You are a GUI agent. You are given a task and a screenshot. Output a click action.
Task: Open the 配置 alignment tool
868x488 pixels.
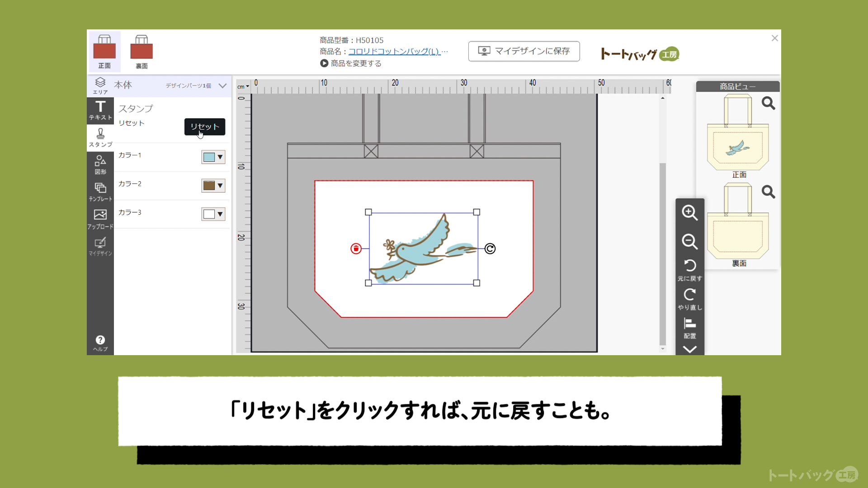[690, 328]
